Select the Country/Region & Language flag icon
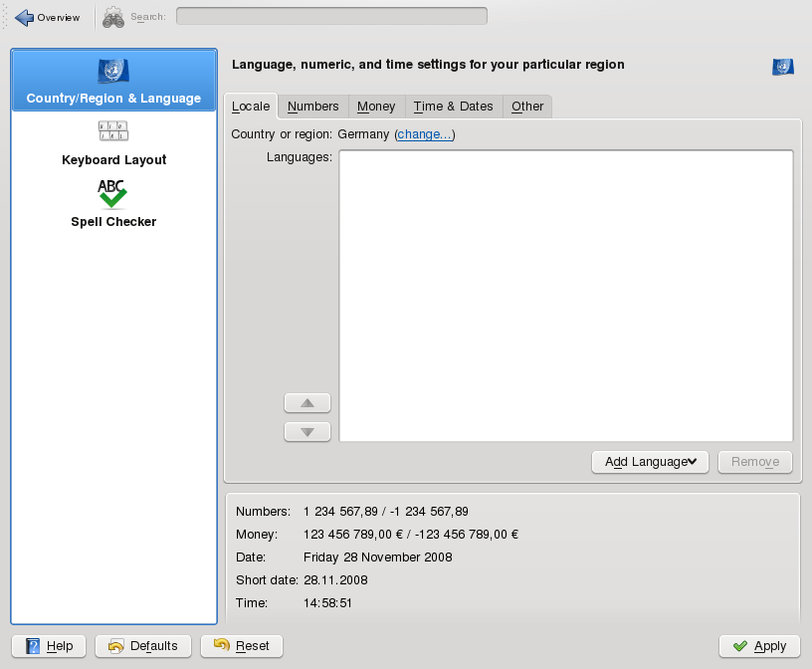This screenshot has width=812, height=669. (x=113, y=72)
